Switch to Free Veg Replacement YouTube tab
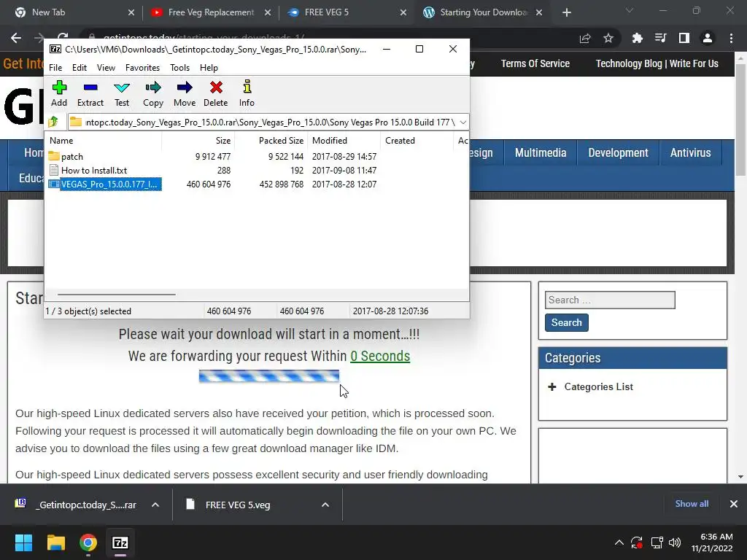The width and height of the screenshot is (747, 560). (x=211, y=12)
